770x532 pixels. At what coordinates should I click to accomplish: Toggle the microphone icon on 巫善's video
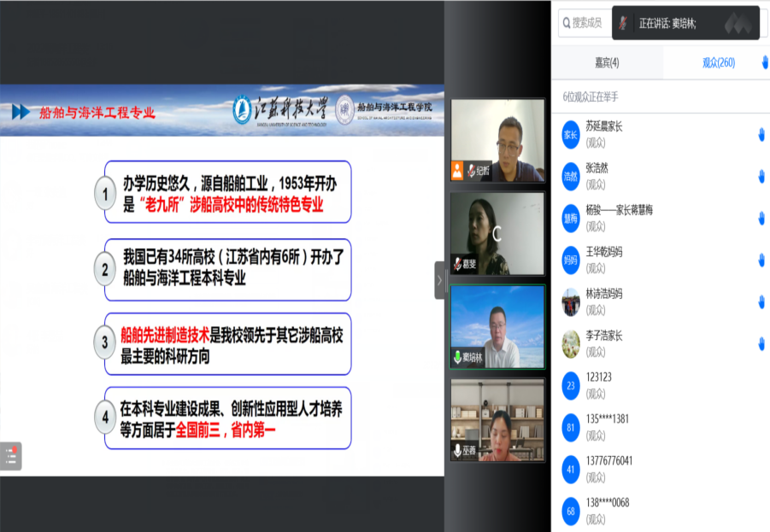pos(458,450)
